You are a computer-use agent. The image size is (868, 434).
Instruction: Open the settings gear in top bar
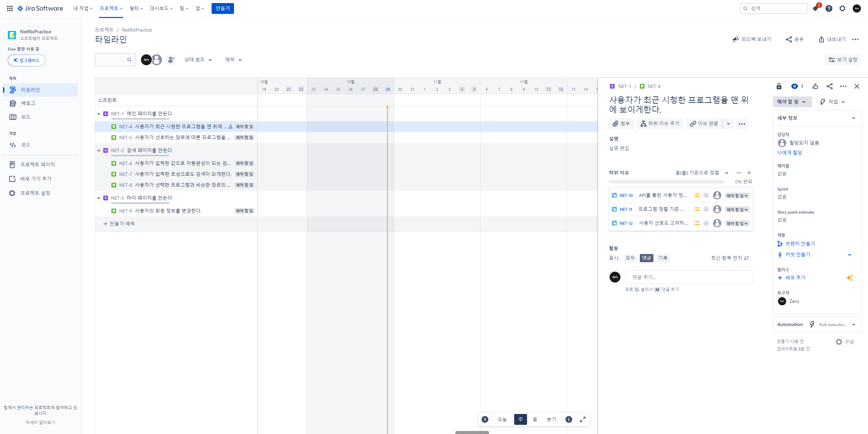click(x=843, y=8)
